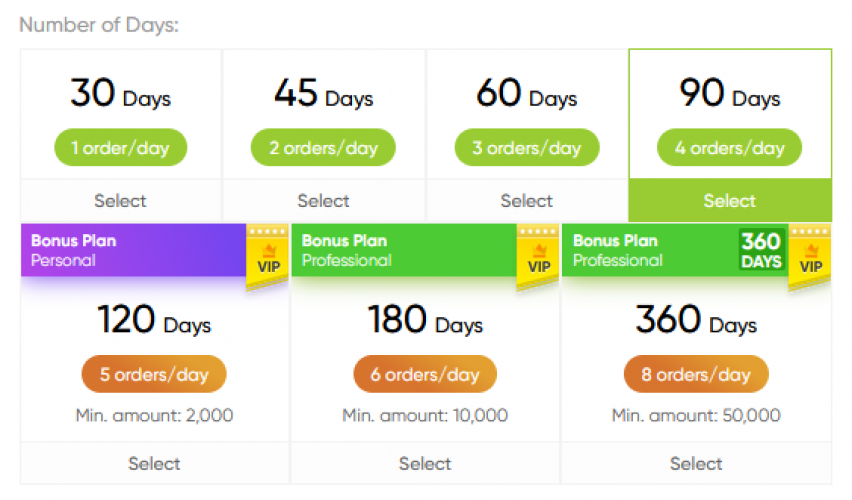
Task: Select the 60 Days plan
Action: click(x=527, y=201)
